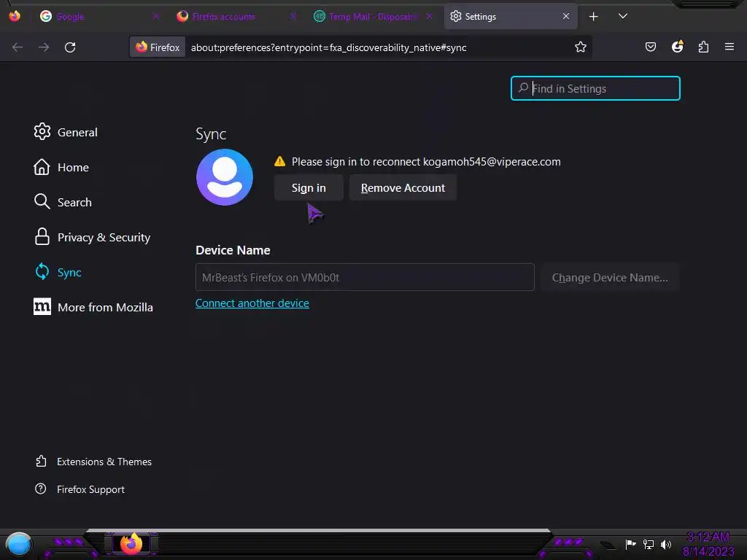Close the Google tab
This screenshot has height=560, width=747.
[156, 17]
